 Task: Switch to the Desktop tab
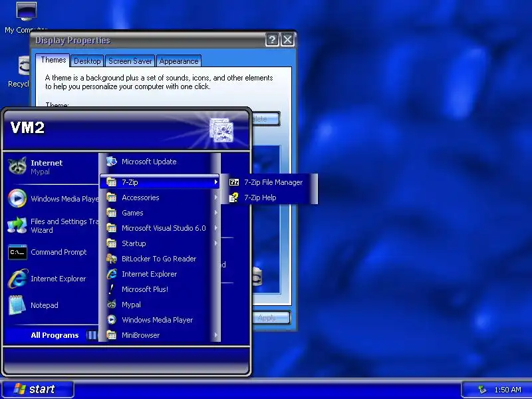87,61
